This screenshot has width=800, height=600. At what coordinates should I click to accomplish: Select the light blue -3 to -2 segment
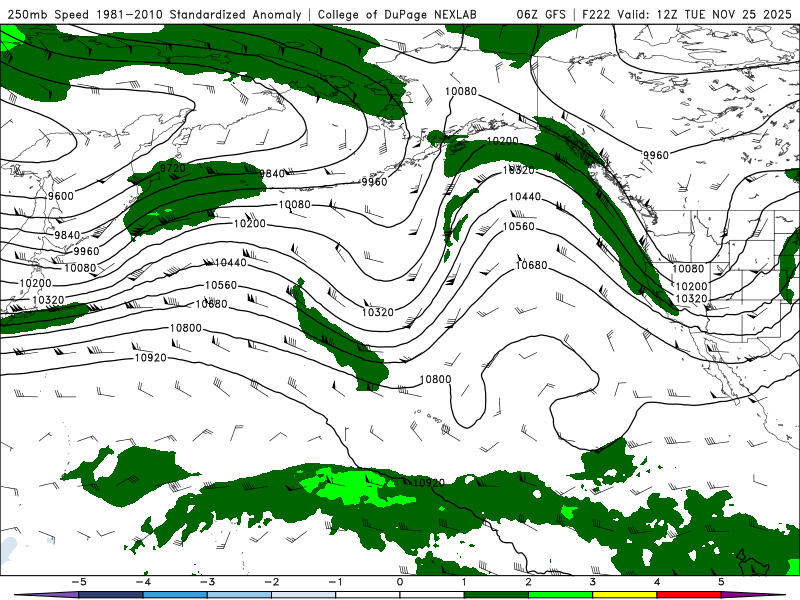(x=239, y=595)
